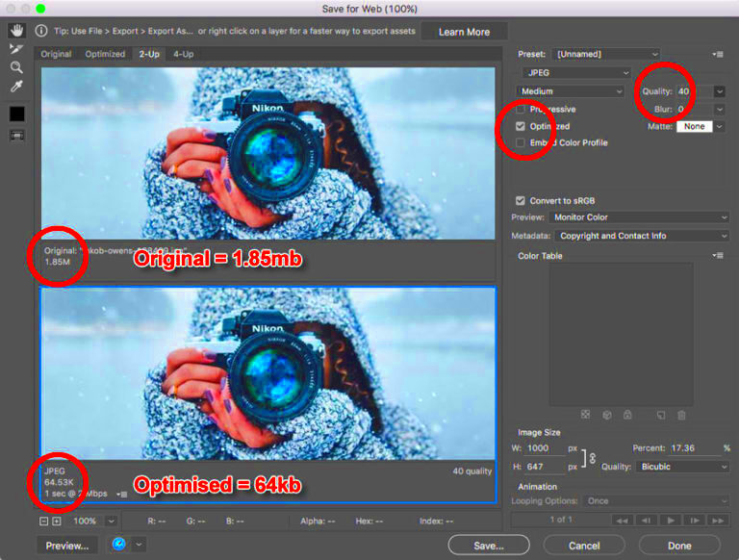This screenshot has width=739, height=560.
Task: Open the Bicubic resample quality dropdown
Action: (682, 467)
